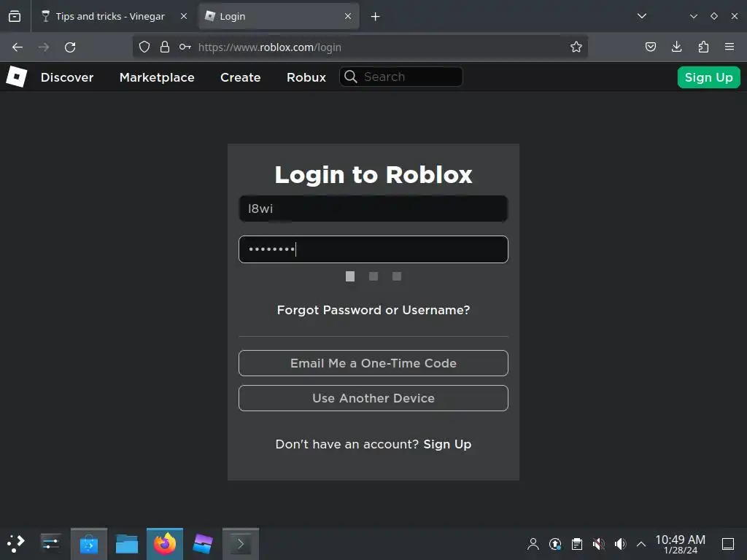Viewport: 747px width, 560px height.
Task: Maximize the Firefox window
Action: tap(713, 16)
